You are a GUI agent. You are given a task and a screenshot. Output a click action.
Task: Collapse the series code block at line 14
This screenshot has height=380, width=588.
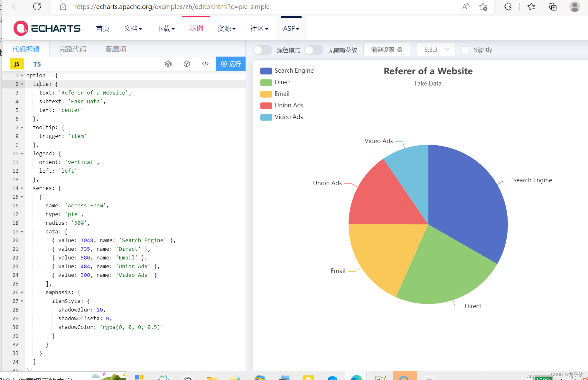22,188
